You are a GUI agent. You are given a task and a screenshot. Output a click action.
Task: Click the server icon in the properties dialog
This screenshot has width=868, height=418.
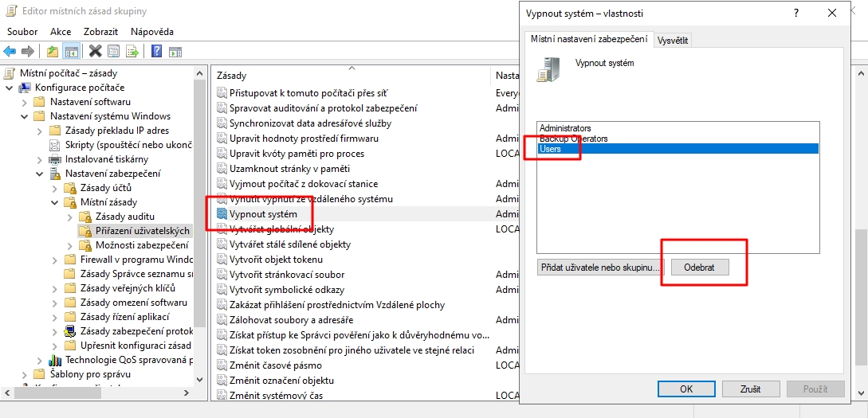548,70
